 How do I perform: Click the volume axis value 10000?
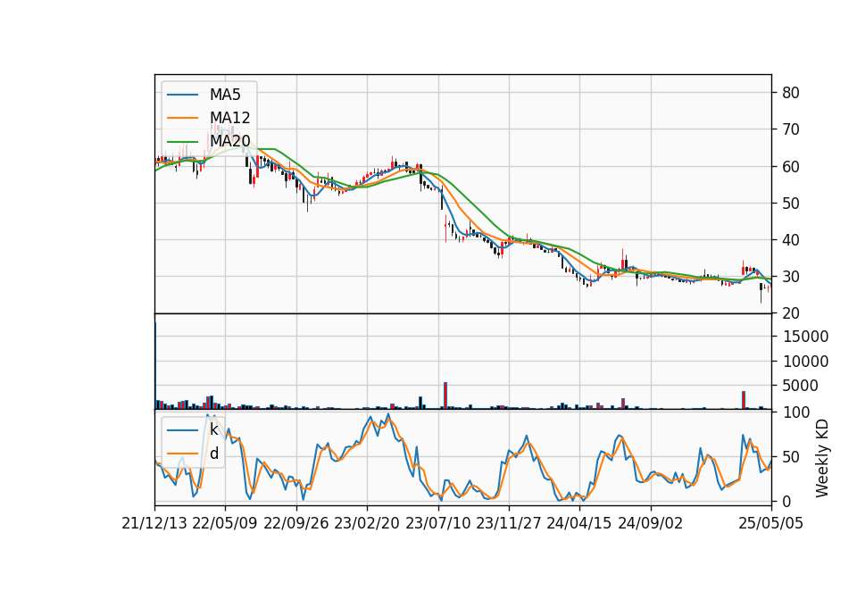pyautogui.click(x=805, y=362)
